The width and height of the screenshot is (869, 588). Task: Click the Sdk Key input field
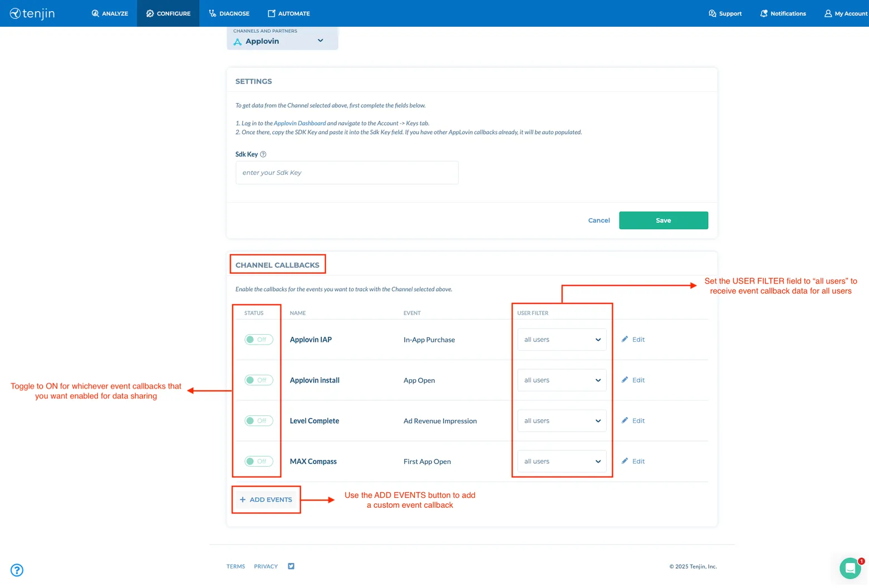[346, 173]
